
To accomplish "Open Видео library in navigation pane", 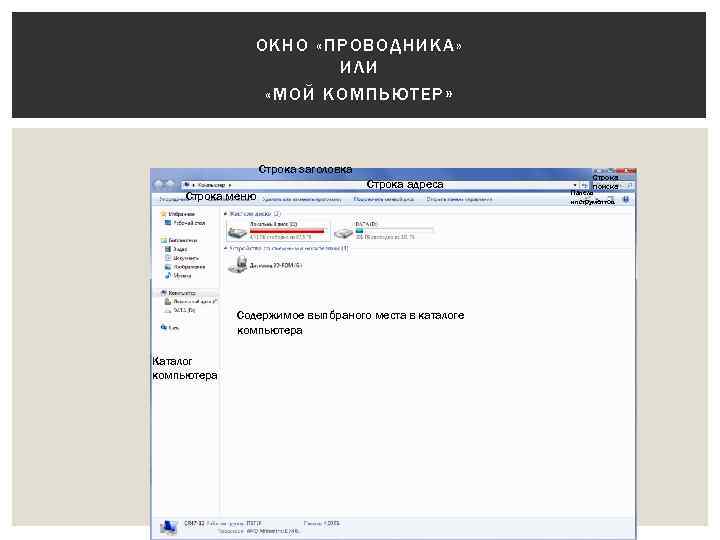I will pos(176,249).
